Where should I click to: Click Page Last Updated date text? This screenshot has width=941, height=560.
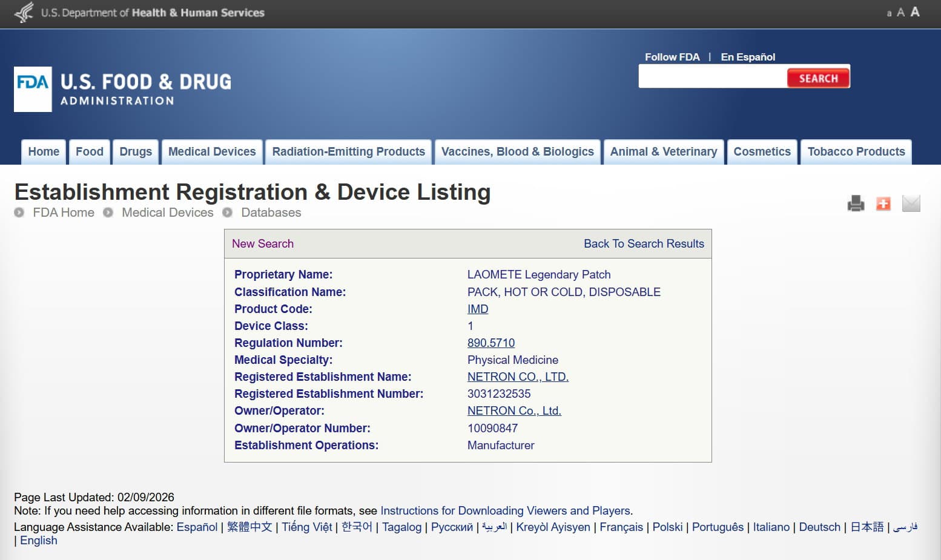(94, 497)
